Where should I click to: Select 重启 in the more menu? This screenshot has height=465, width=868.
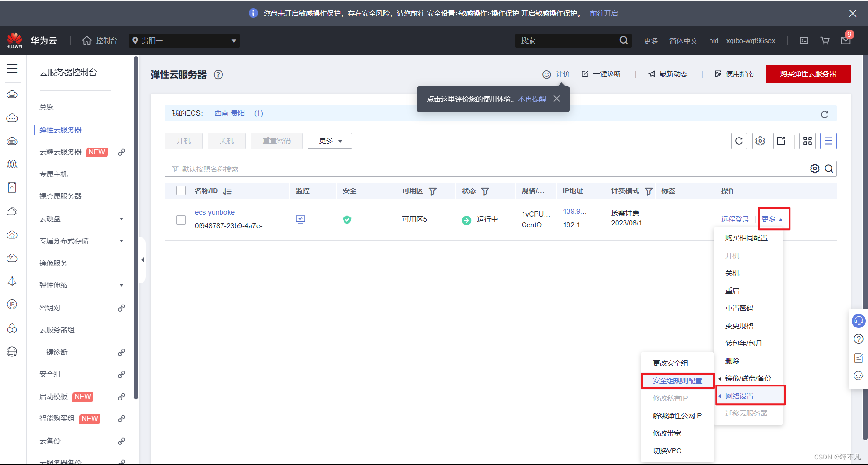click(732, 291)
